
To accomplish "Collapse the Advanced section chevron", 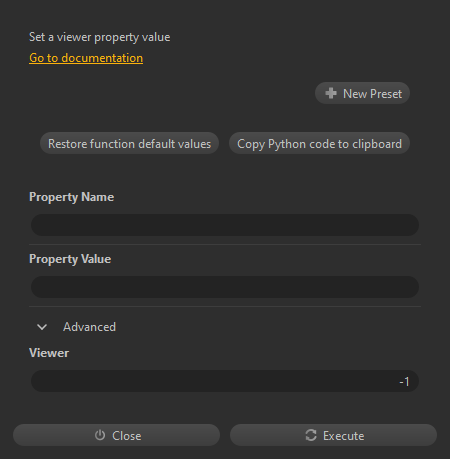I will coord(42,327).
